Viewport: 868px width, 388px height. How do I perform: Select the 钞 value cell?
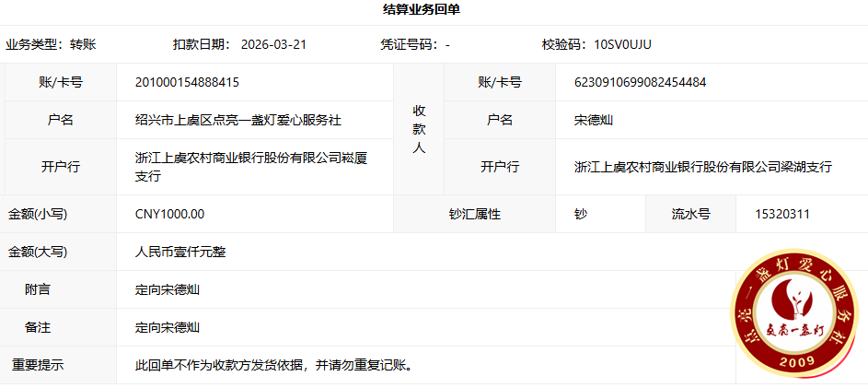point(601,214)
